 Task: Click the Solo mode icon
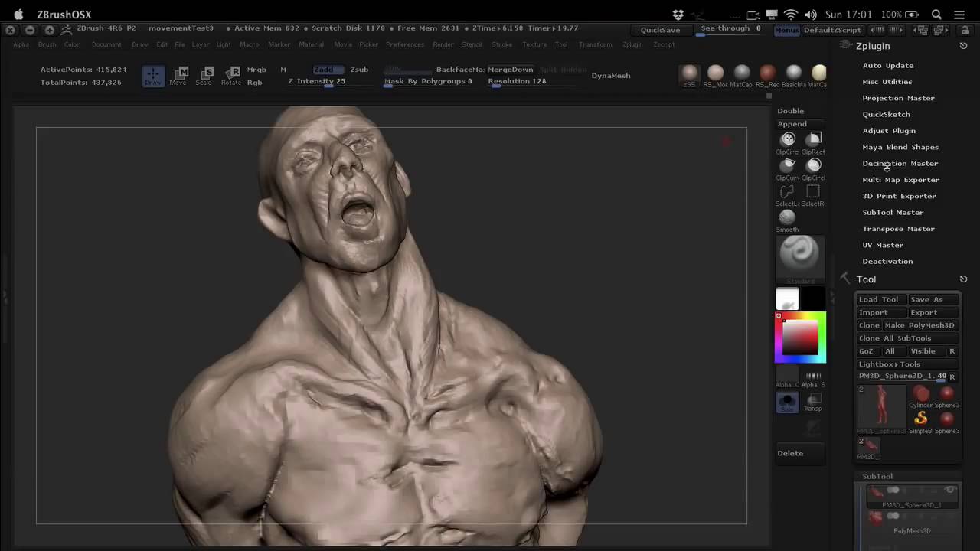[788, 402]
